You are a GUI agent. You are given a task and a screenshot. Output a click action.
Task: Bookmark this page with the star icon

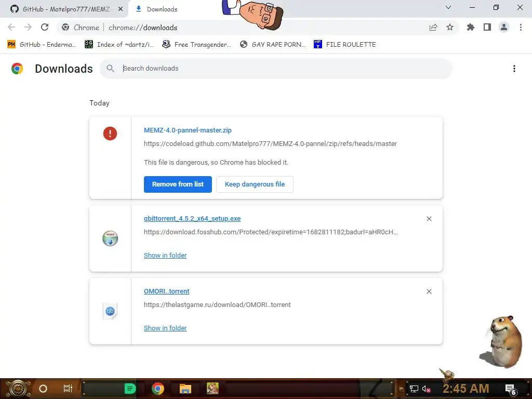coord(450,27)
